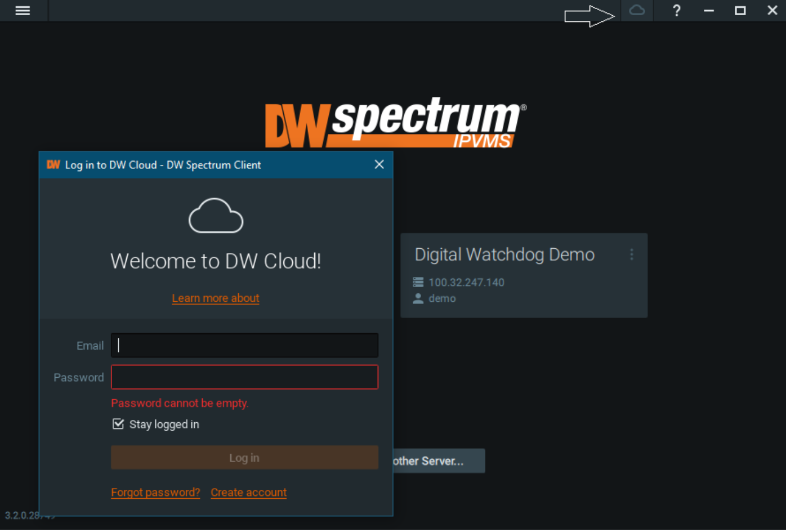Image resolution: width=786 pixels, height=532 pixels.
Task: Open help with the question mark icon
Action: (x=676, y=11)
